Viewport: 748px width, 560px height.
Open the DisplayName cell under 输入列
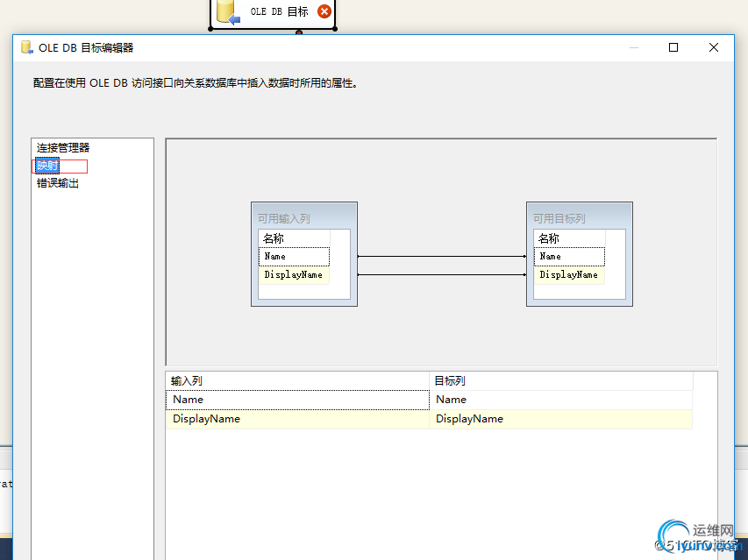point(297,419)
